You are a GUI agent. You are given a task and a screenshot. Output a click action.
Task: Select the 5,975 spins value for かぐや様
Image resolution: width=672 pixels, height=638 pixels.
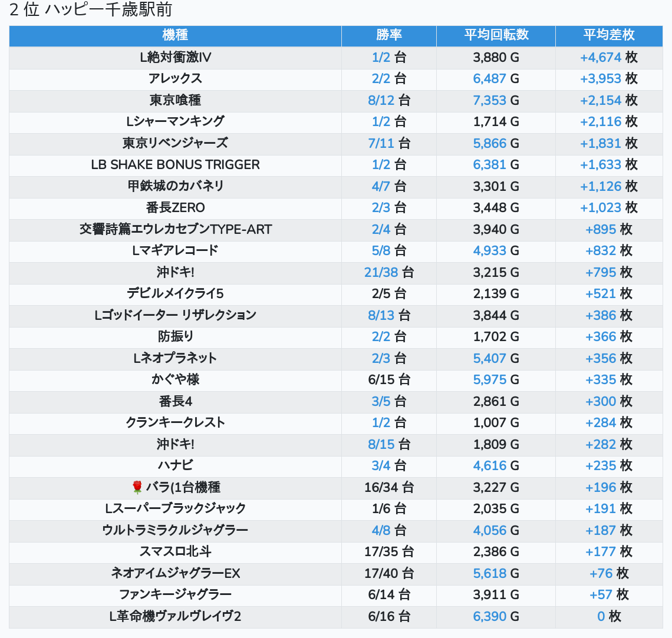[x=489, y=379]
